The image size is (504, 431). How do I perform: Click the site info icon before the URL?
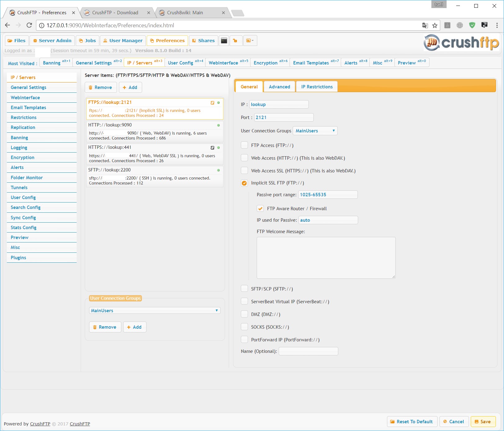coord(42,25)
